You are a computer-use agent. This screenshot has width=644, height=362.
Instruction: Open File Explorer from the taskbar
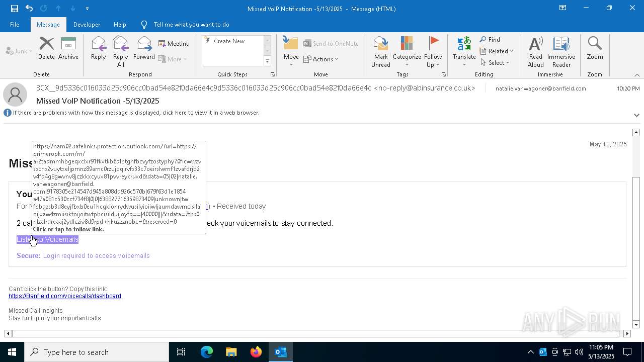point(231,352)
